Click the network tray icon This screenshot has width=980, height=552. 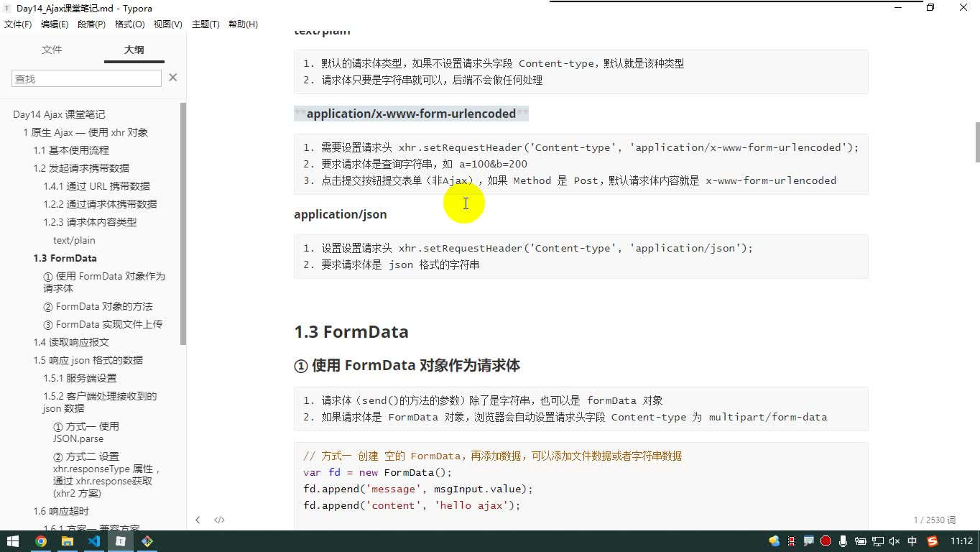(x=877, y=541)
